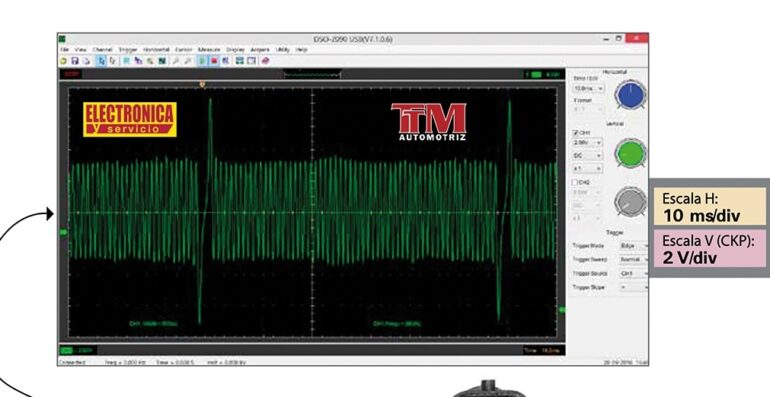Open the CH1 volts per division dropdown
Screen dimensions: 770x397
[x=587, y=142]
